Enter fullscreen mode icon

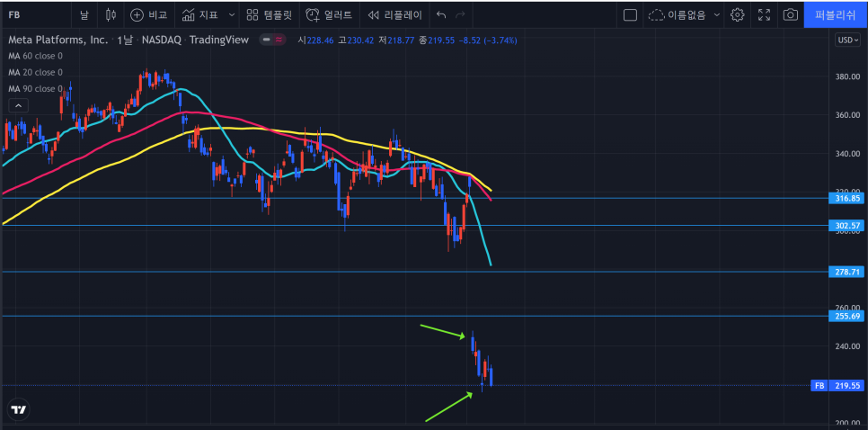point(764,15)
